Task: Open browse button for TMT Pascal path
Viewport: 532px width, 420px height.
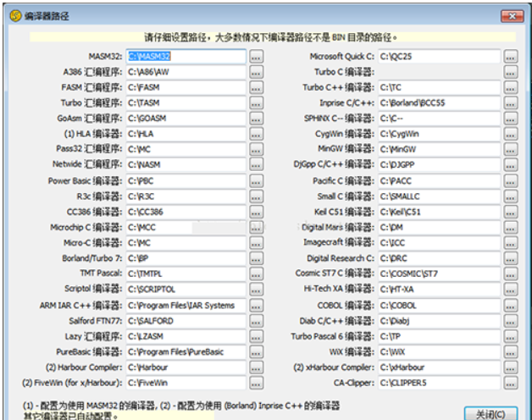Action: click(x=256, y=274)
